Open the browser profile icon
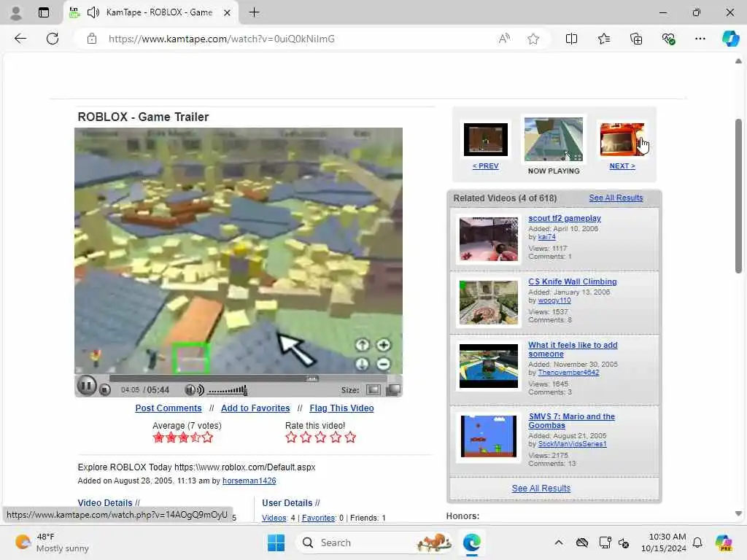 pos(16,12)
